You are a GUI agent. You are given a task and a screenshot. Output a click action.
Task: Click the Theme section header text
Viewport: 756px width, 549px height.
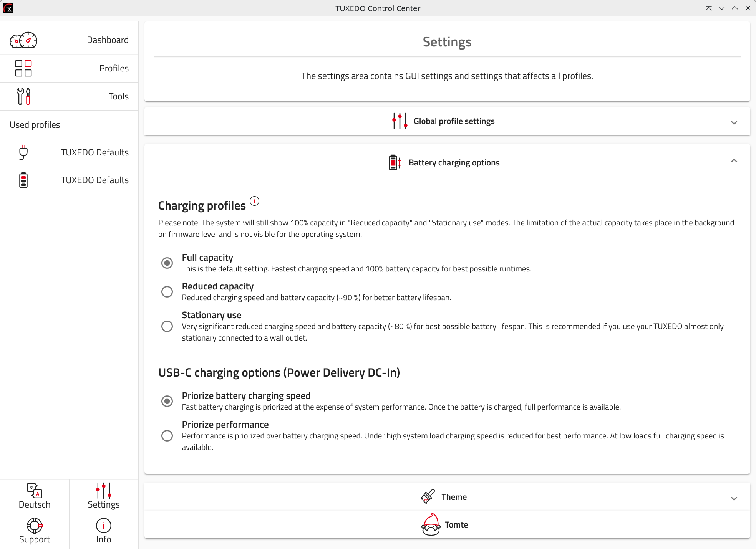pyautogui.click(x=454, y=497)
